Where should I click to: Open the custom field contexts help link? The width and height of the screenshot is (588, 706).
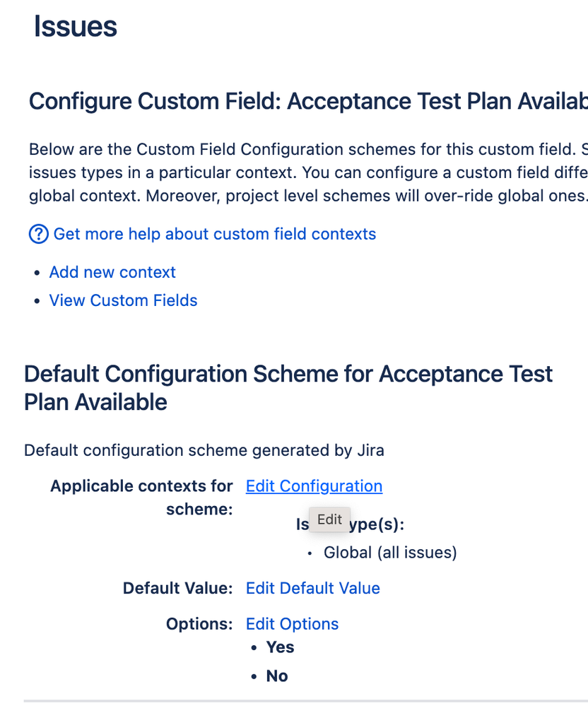click(x=215, y=234)
